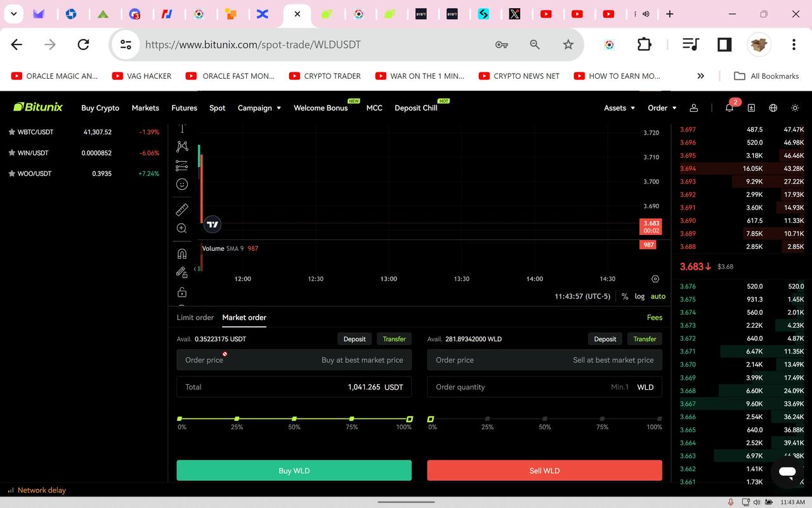Select the 3.694 ask row in order book
Viewport: 812px width, 508px height.
(742, 169)
